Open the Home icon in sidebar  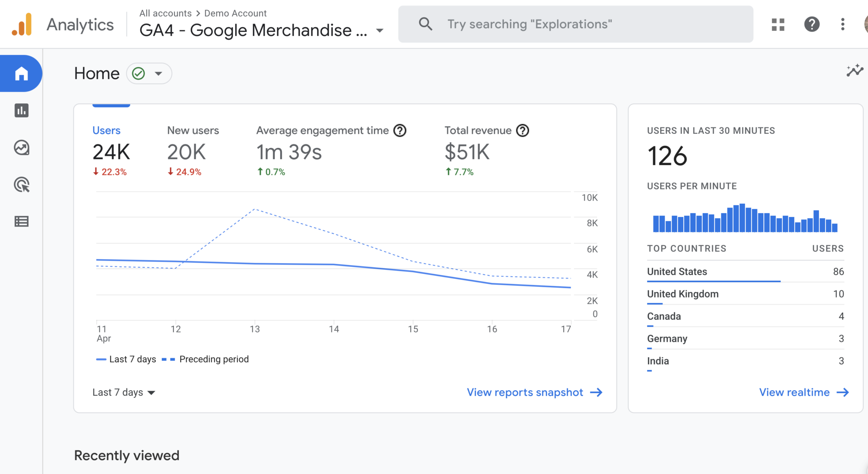tap(21, 74)
